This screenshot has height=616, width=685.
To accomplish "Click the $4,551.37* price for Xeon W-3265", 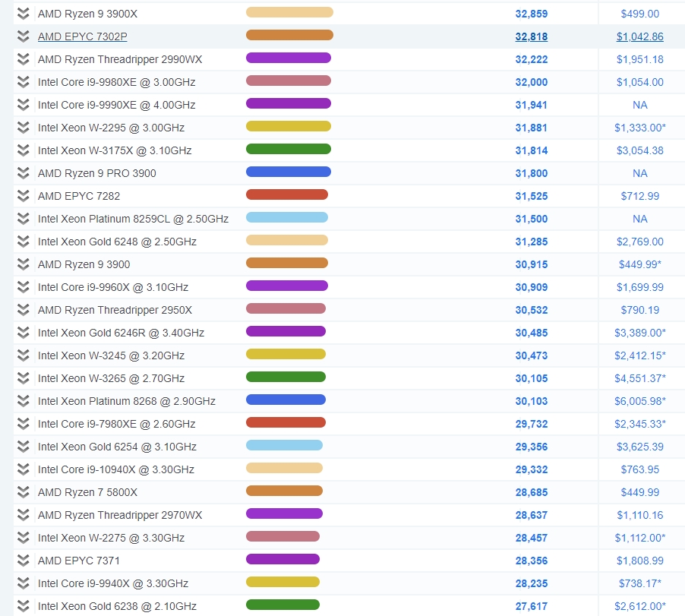I will [x=640, y=378].
